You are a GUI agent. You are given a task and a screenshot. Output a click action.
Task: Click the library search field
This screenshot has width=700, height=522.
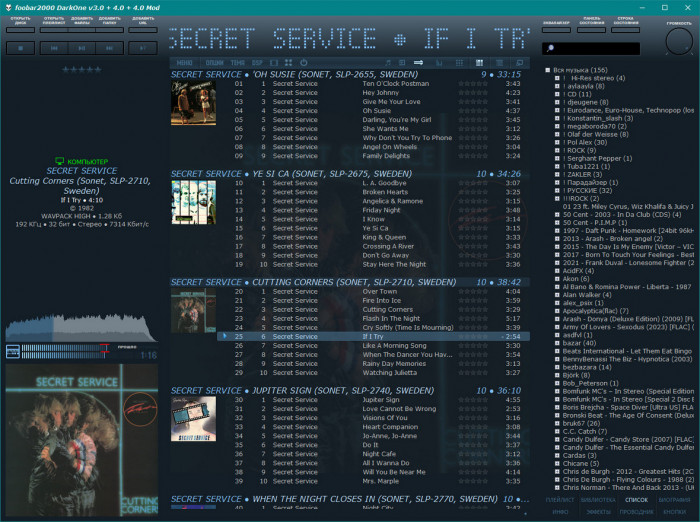tap(591, 48)
